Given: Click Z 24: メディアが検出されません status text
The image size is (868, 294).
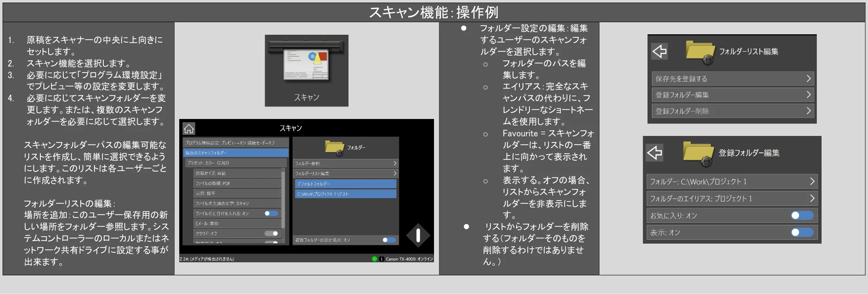Looking at the screenshot, I should [x=207, y=259].
